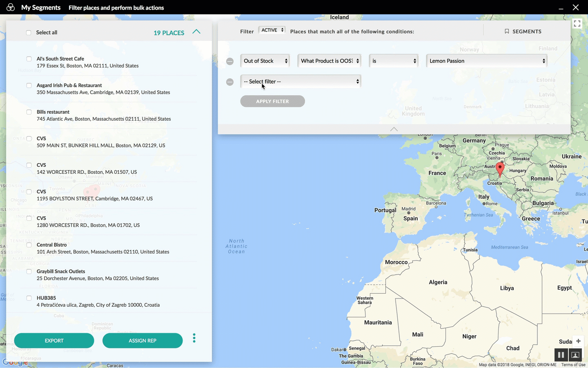Screen dimensions: 588x368
Task: Open the Lemon Passion value dropdown
Action: (x=487, y=61)
